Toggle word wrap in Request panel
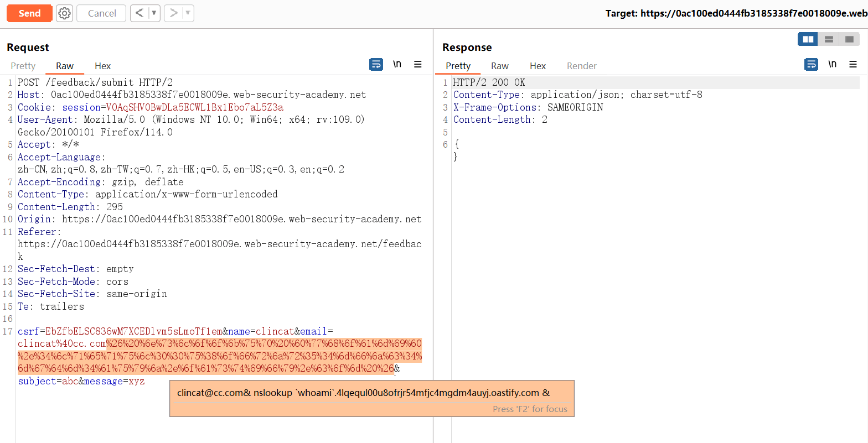 tap(376, 65)
